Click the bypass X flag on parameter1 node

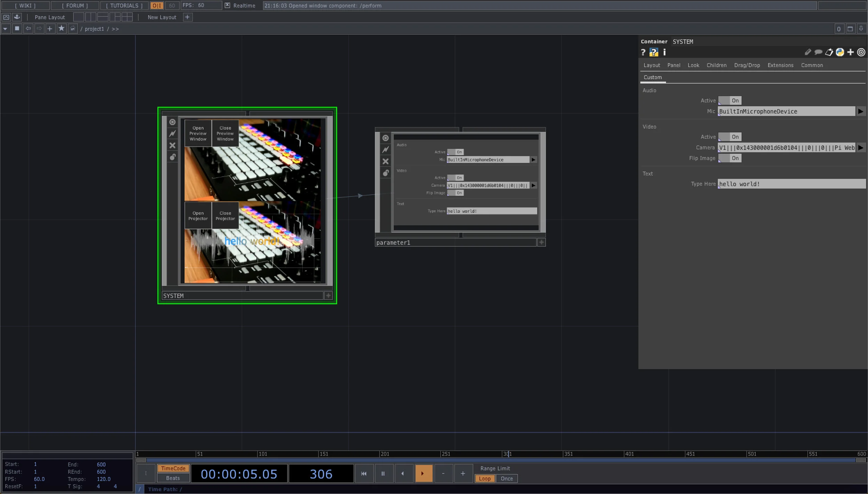point(385,161)
